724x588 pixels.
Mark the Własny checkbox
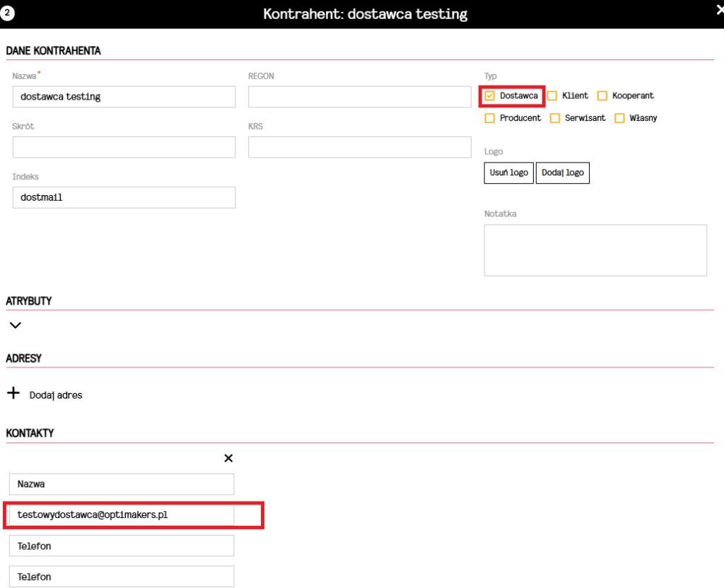click(x=619, y=119)
